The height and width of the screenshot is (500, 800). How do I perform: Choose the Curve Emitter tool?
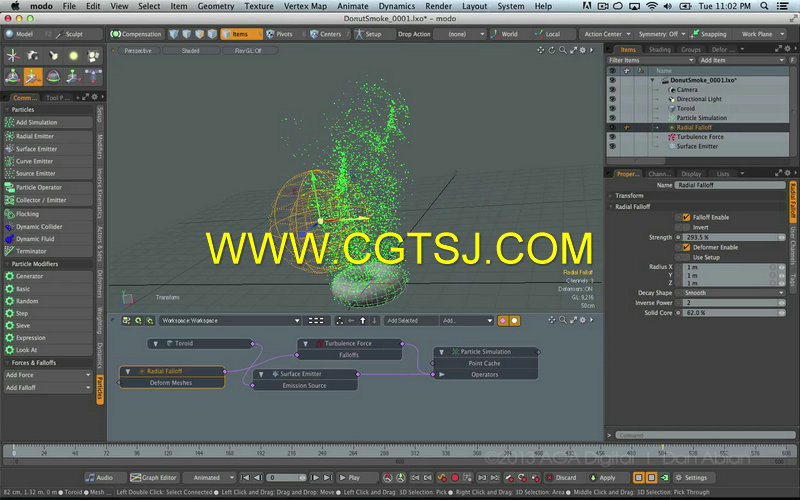48,161
